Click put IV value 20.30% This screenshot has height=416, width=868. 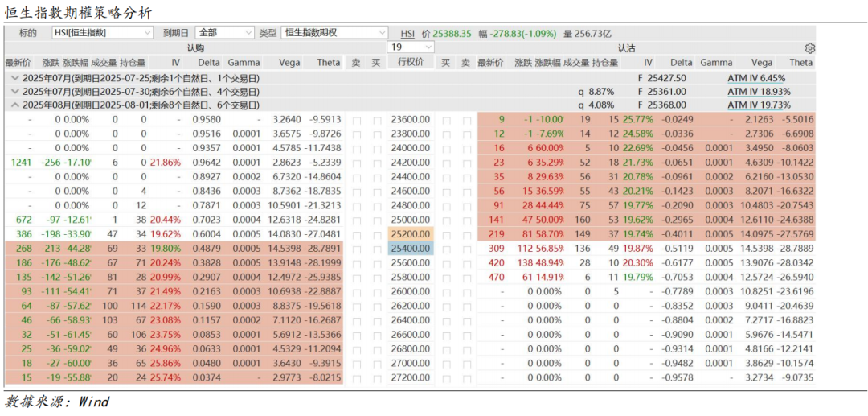coord(637,263)
